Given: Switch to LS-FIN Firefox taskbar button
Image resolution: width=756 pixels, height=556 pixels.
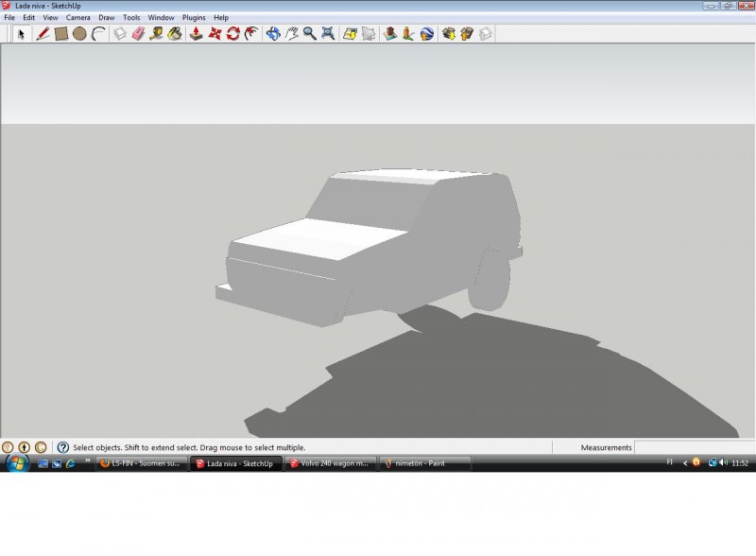Looking at the screenshot, I should click(x=141, y=463).
